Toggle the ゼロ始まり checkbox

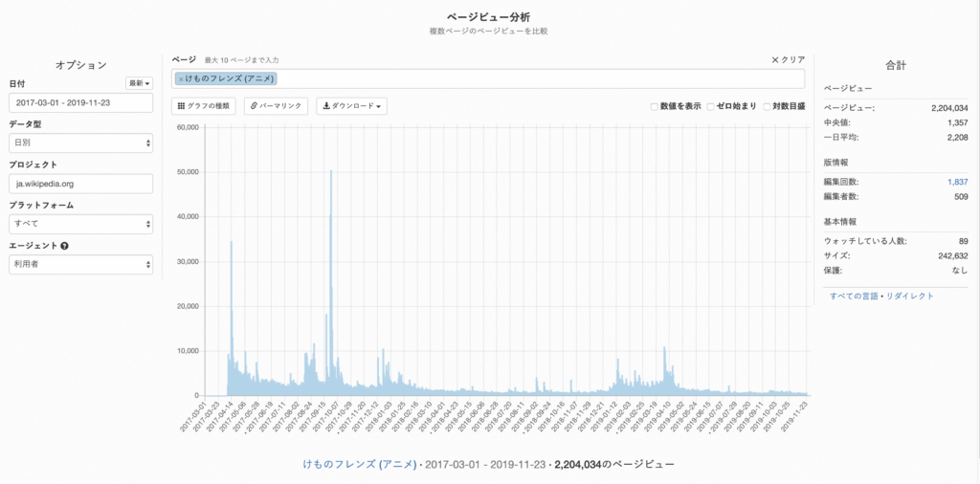711,107
